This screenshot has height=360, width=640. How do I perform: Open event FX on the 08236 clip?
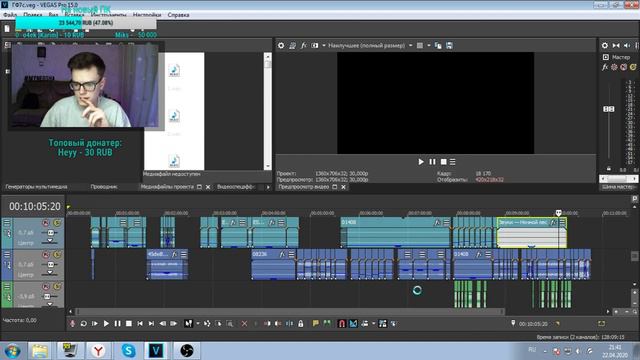pos(282,254)
